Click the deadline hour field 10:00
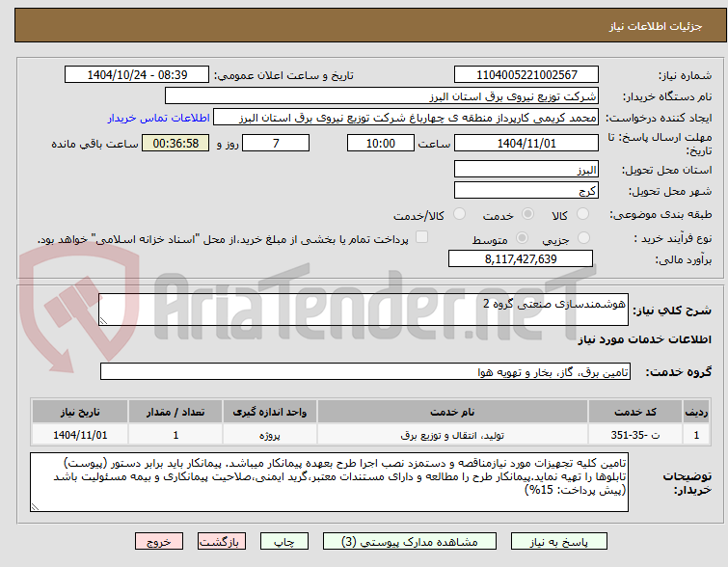 pyautogui.click(x=381, y=143)
